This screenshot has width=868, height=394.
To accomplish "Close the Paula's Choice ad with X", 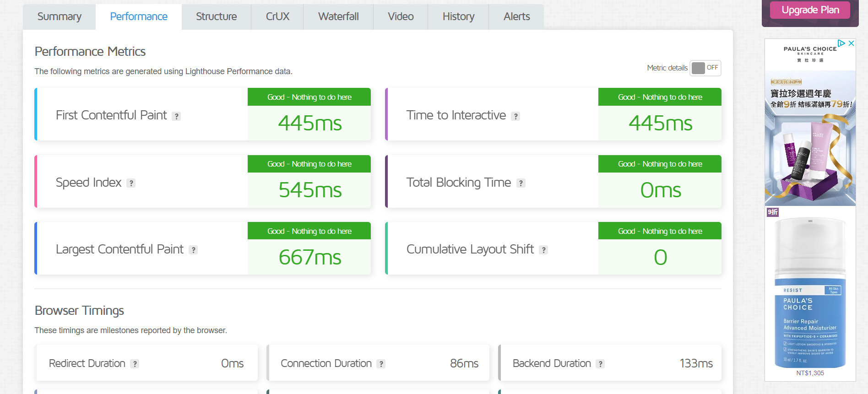I will tap(851, 43).
